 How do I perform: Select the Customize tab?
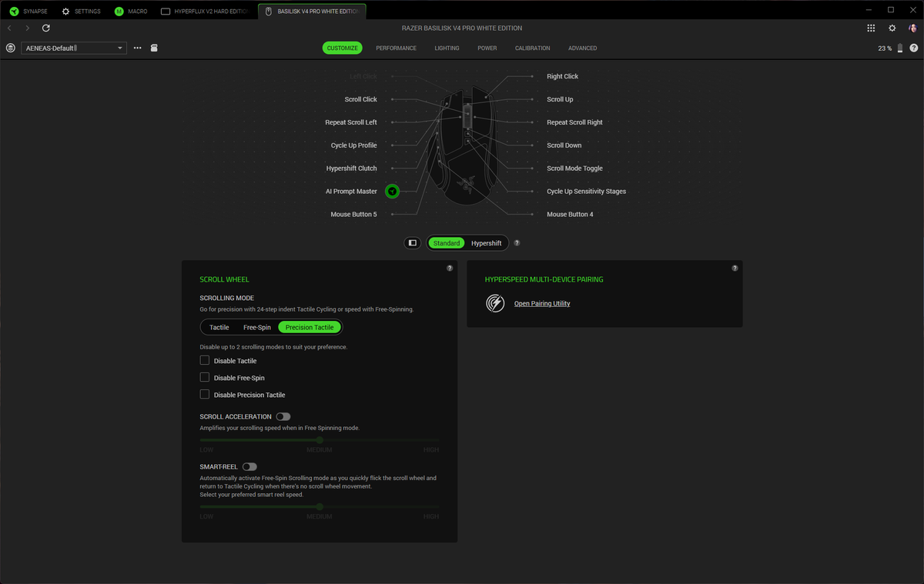coord(342,48)
